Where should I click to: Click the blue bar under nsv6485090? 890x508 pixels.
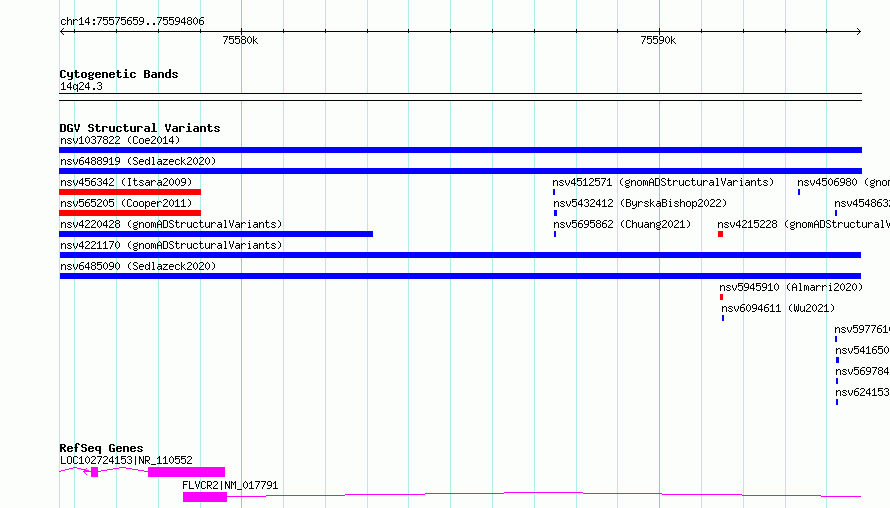[460, 276]
